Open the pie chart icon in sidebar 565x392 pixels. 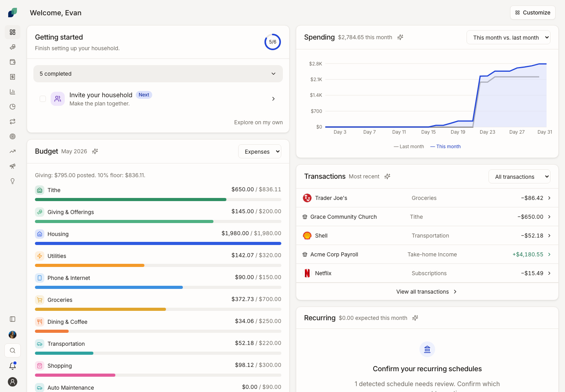(13, 107)
